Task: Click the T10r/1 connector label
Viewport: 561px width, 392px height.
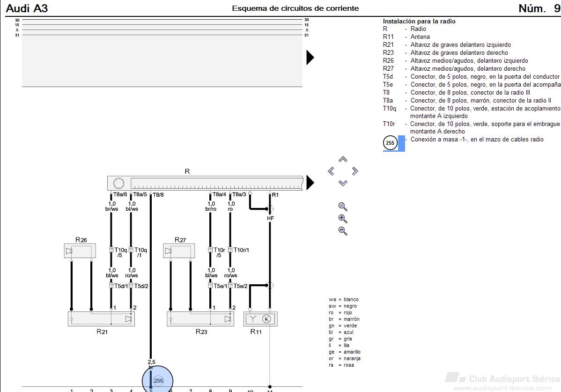Action: 241,250
